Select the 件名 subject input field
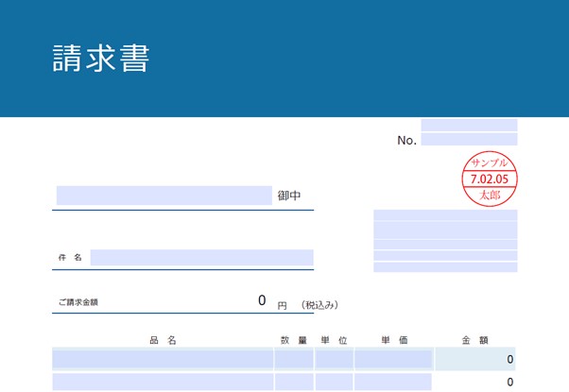 201,257
